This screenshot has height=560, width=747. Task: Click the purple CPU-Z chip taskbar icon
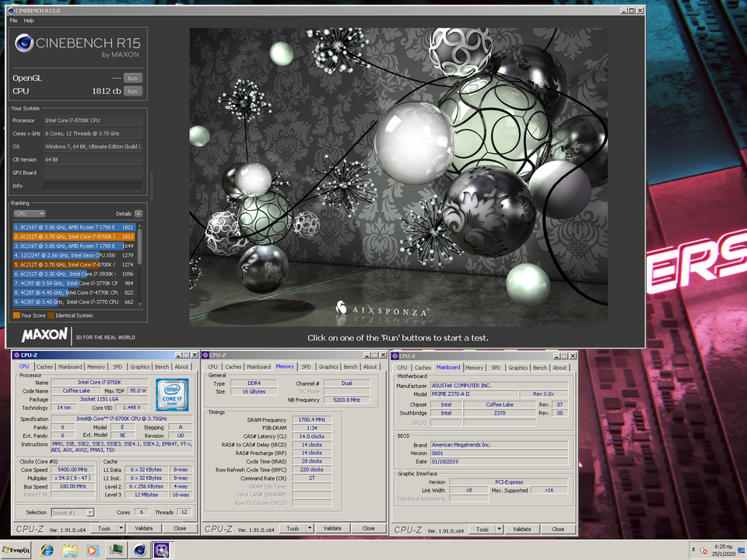pyautogui.click(x=162, y=550)
